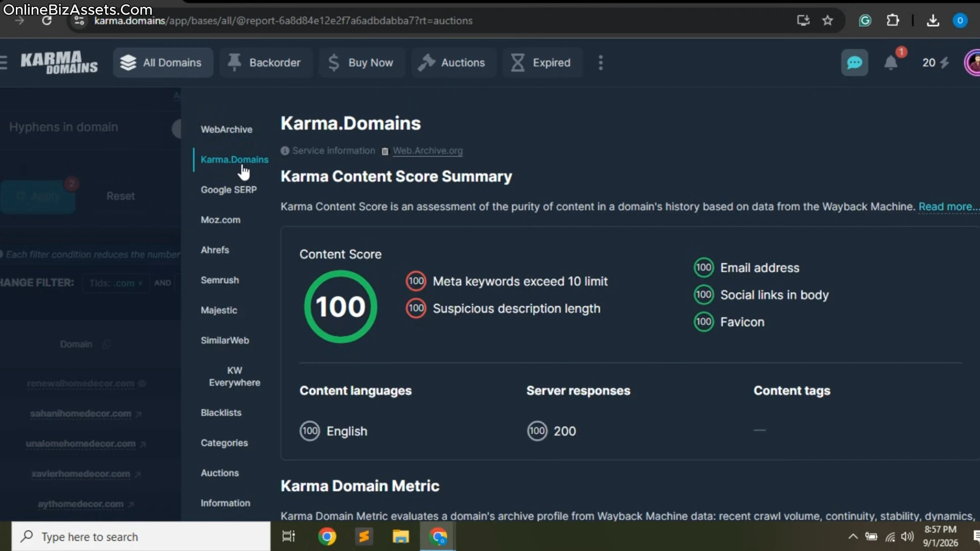Open the Sublime Text taskbar icon
Viewport: 980px width, 551px height.
tap(364, 537)
